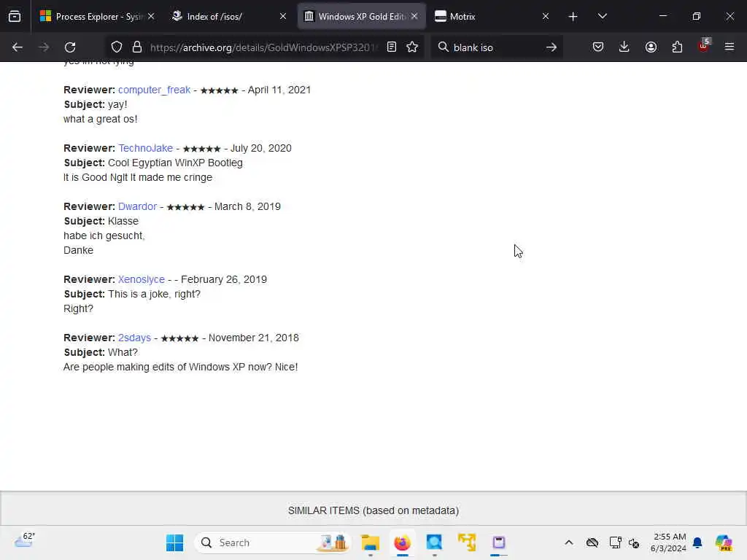Open Firefox View recent browsing icon

click(x=15, y=17)
